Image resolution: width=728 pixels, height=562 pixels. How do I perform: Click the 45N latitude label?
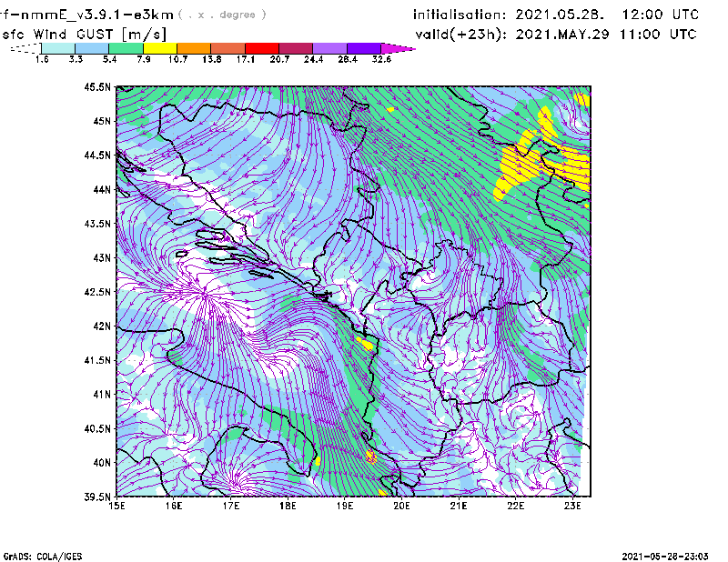click(x=102, y=121)
